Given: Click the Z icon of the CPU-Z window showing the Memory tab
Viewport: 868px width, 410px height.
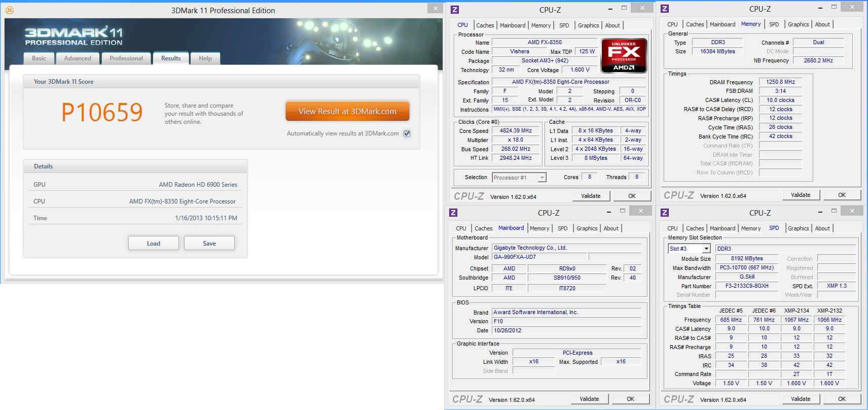Looking at the screenshot, I should point(665,9).
